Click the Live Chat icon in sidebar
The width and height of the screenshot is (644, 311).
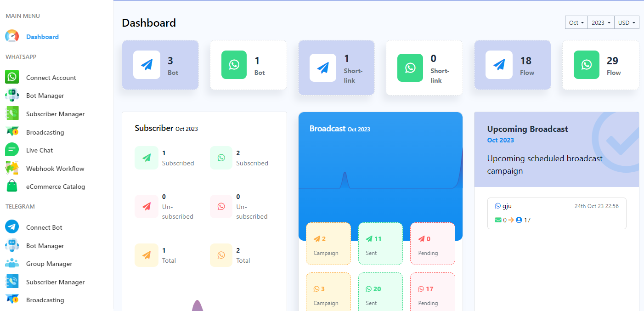[x=12, y=150]
